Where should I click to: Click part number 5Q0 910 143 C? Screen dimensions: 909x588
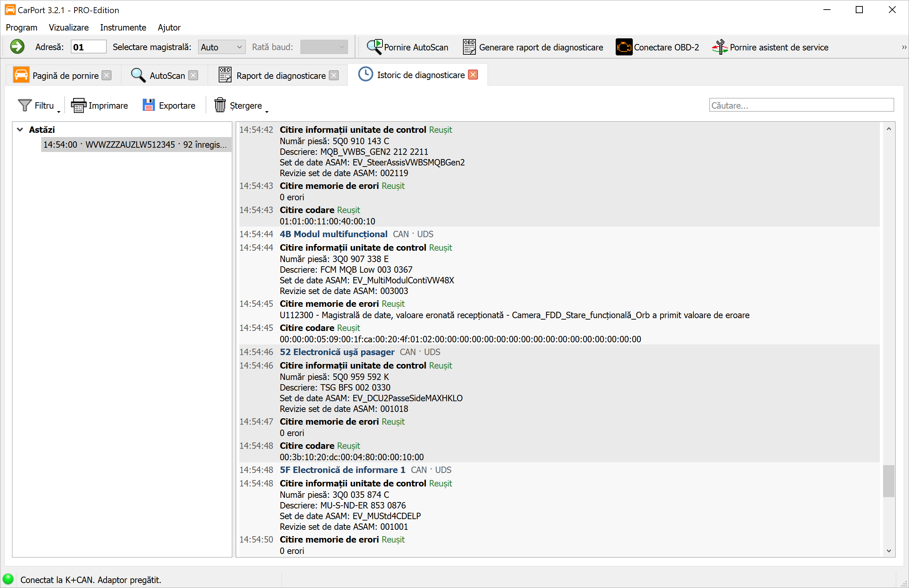(x=361, y=141)
